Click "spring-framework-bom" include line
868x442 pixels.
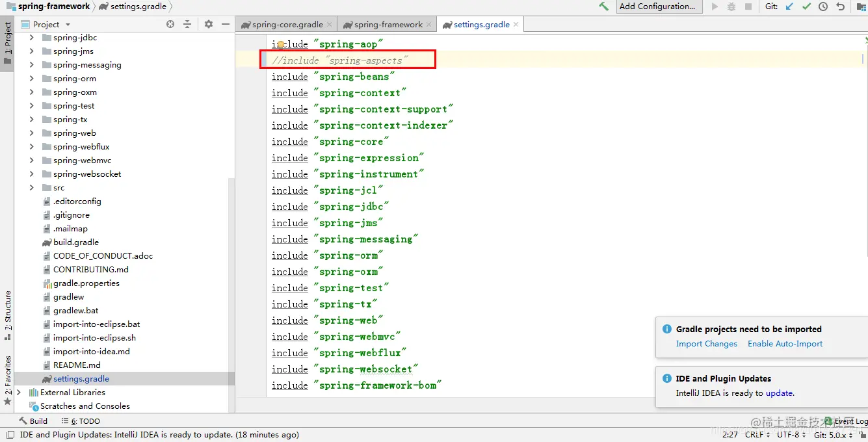coord(357,385)
